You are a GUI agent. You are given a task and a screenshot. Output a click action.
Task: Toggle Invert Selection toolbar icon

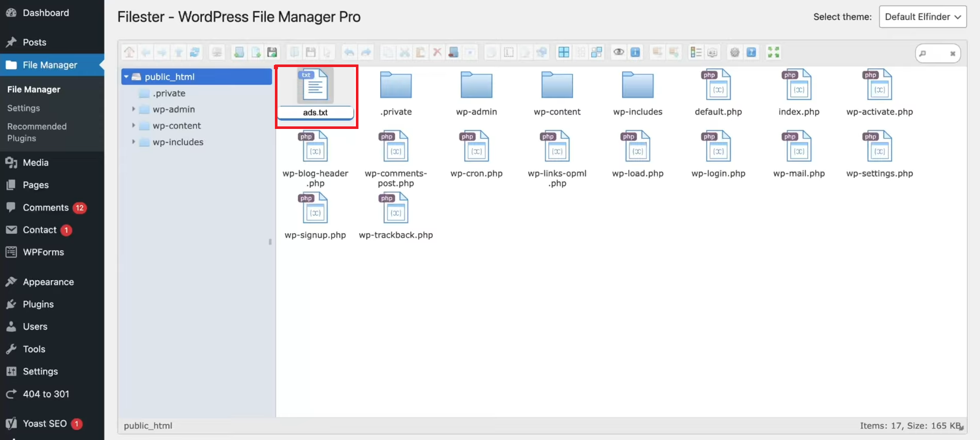coord(597,52)
